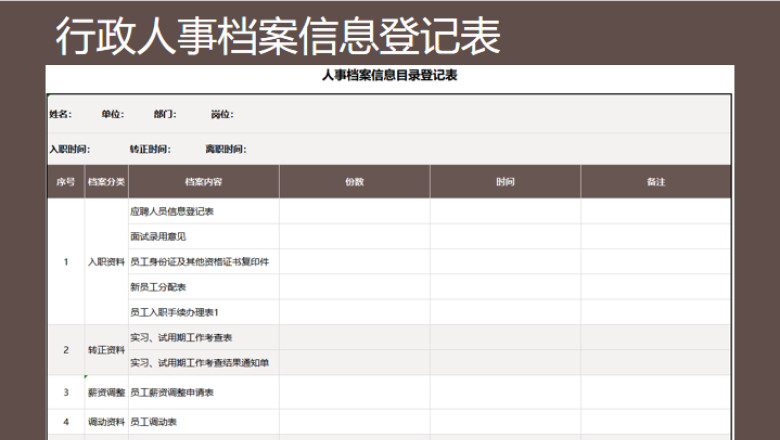The width and height of the screenshot is (780, 440).
Task: Click the 份数 cell for 员工调动表
Action: (x=355, y=422)
